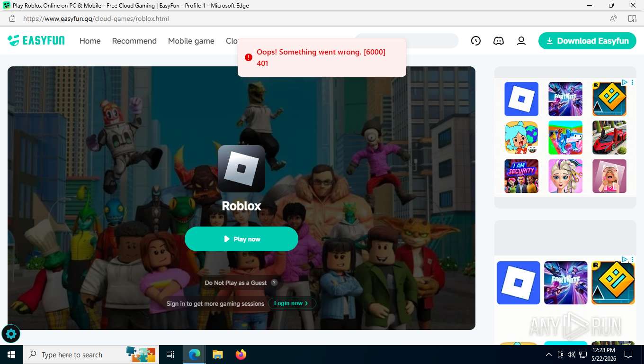Click Do Not Play as a Guest text
Screen dimensions: 644x364
tap(236, 282)
